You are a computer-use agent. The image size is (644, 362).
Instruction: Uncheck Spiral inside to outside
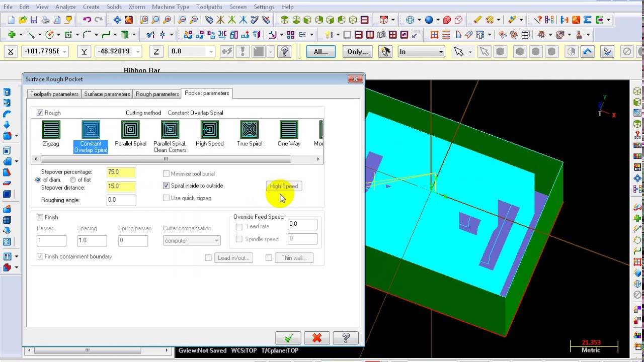pyautogui.click(x=166, y=186)
